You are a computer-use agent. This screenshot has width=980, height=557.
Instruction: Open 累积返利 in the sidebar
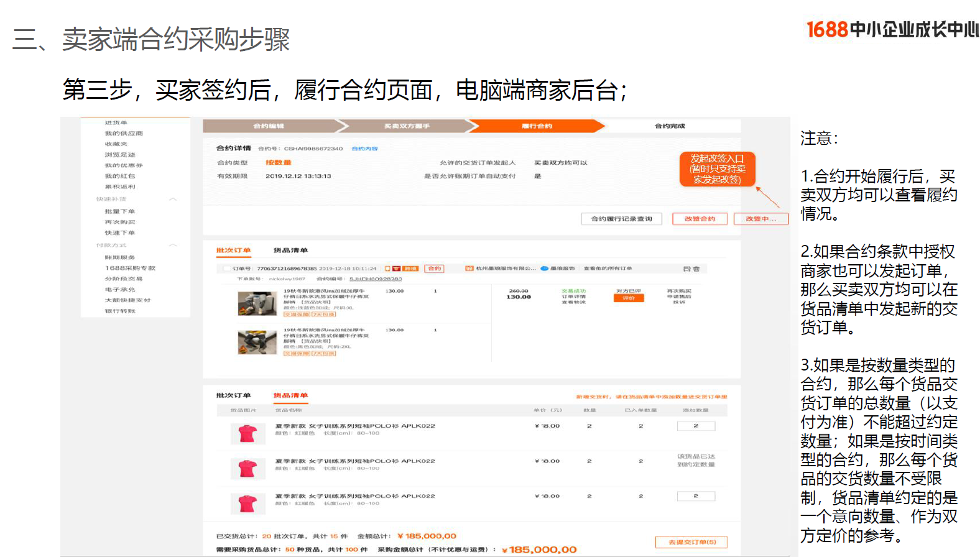pyautogui.click(x=120, y=186)
